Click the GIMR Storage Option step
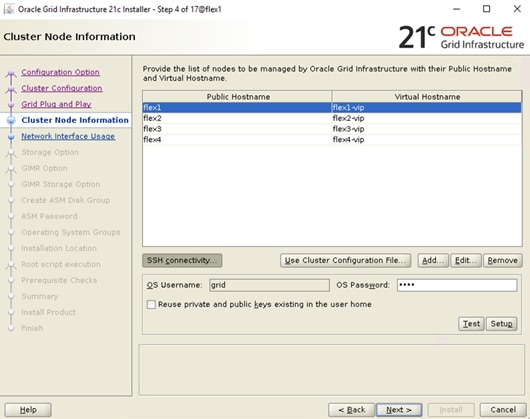 [x=61, y=184]
